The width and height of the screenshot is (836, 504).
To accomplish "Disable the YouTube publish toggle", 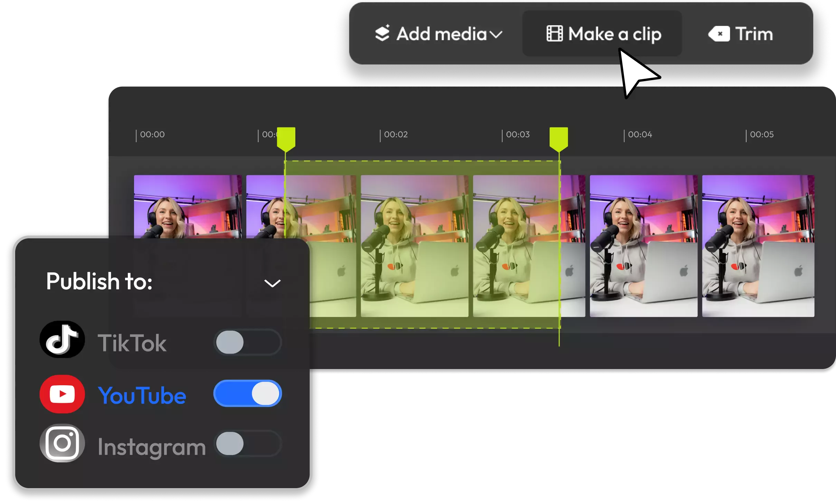I will 247,394.
